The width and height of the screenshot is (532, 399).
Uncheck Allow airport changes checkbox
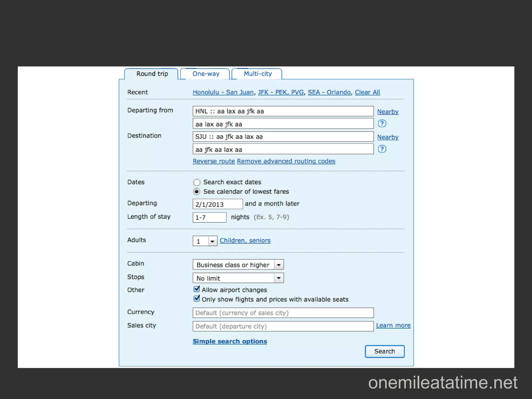click(197, 289)
